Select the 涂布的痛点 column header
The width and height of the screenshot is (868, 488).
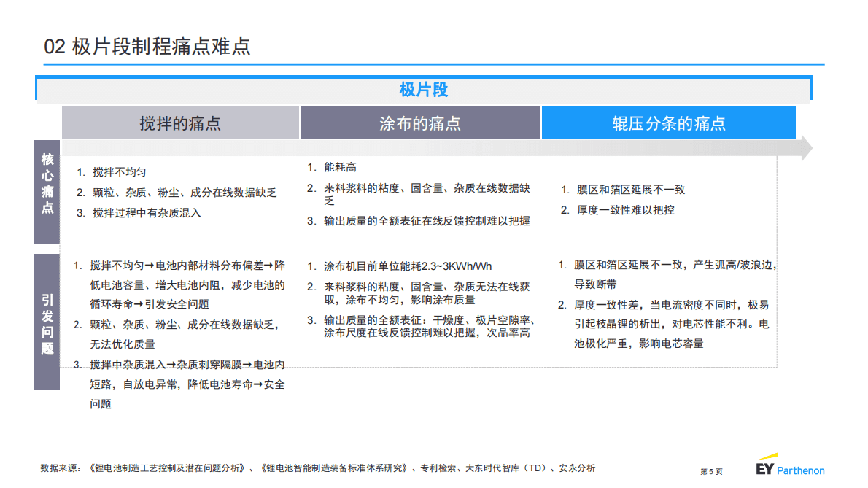(x=422, y=123)
